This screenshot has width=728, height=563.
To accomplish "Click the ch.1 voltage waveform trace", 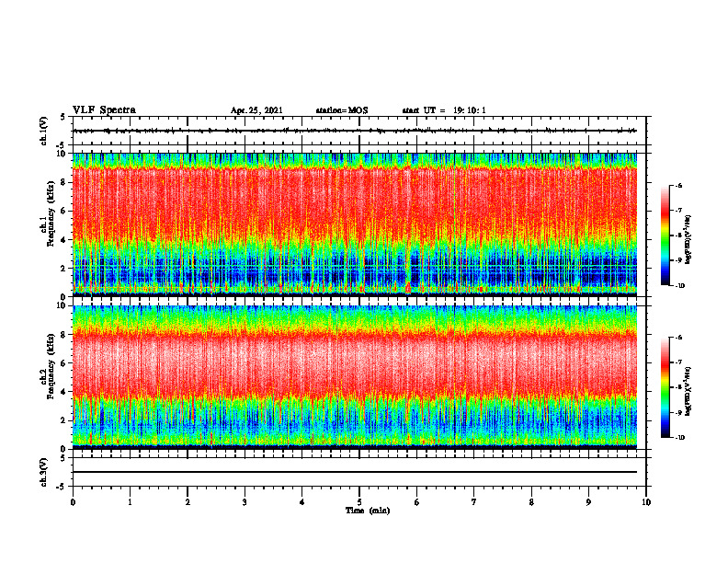I will click(355, 131).
